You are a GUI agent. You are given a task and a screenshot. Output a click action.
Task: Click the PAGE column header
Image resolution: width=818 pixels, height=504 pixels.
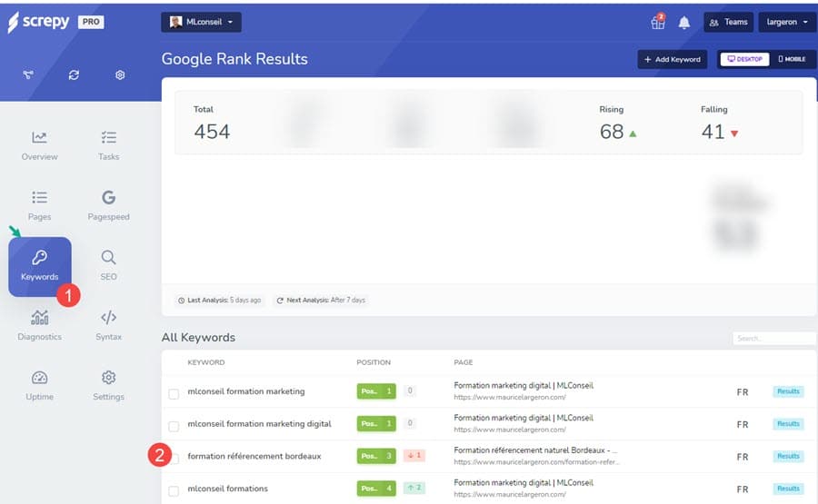coord(464,362)
